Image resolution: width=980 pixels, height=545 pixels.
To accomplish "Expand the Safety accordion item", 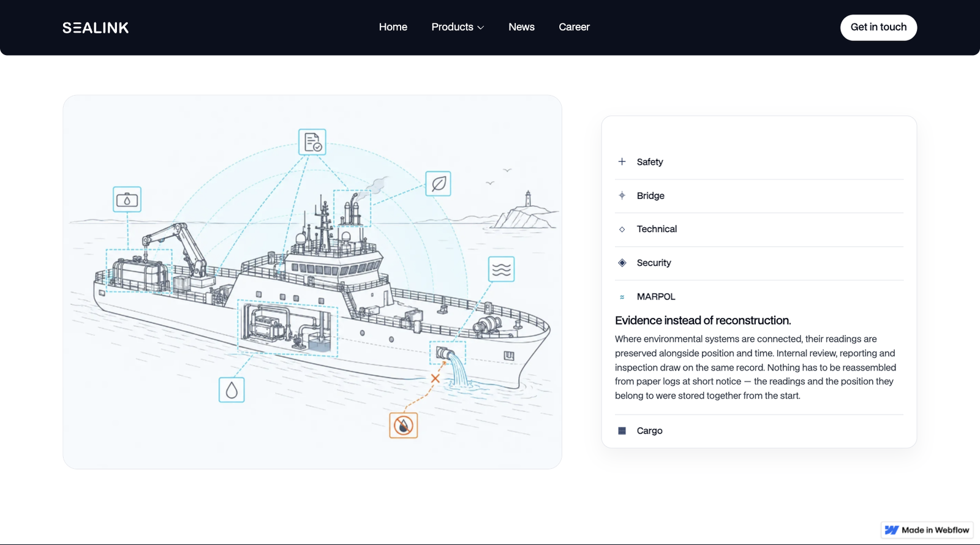I will tap(759, 162).
